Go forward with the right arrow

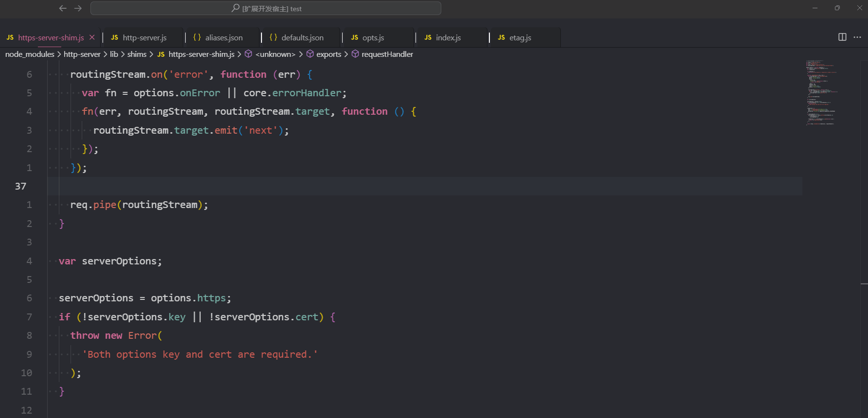(x=78, y=8)
